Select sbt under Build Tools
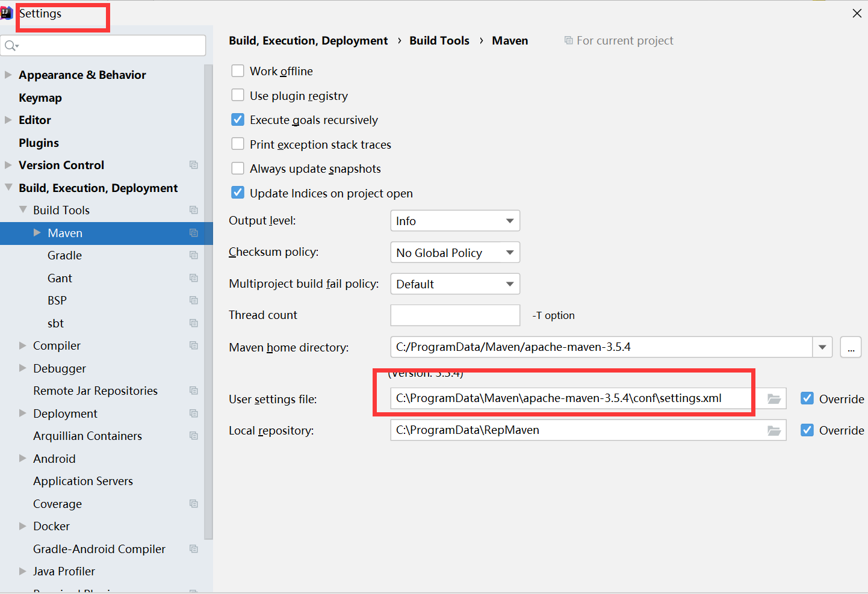 pyautogui.click(x=55, y=323)
